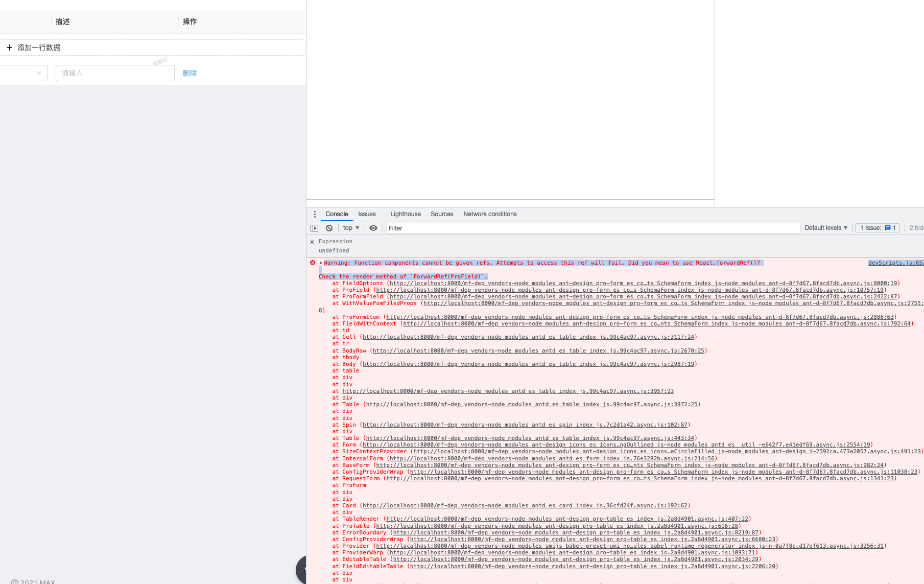Screen dimensions: 924x584
Task: Clear the console
Action: click(328, 228)
